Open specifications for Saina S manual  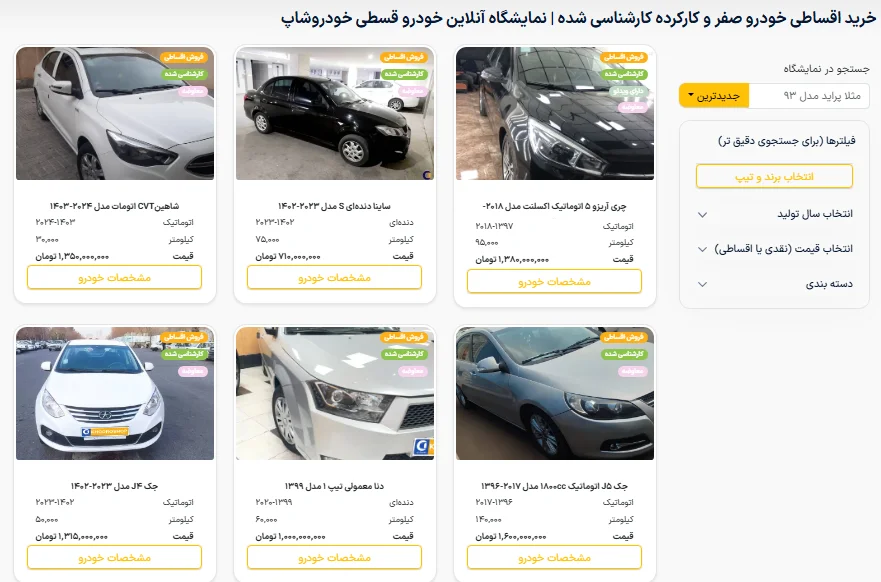[x=334, y=278]
